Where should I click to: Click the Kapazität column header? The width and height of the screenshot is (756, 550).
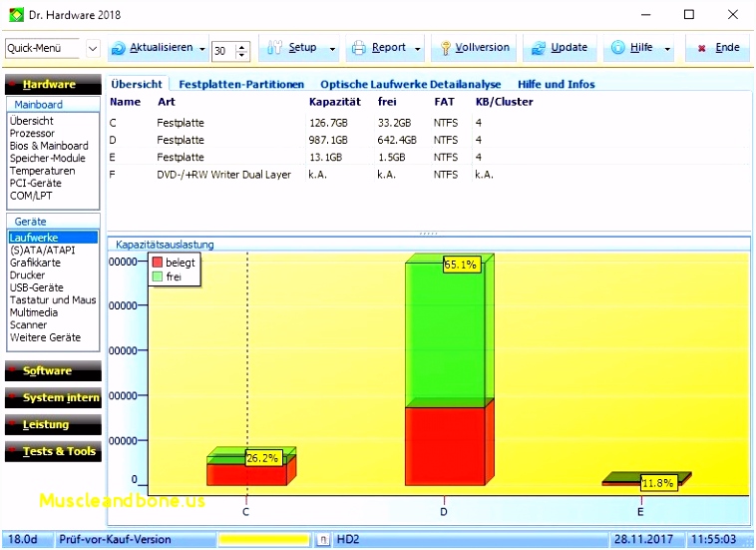click(x=334, y=102)
